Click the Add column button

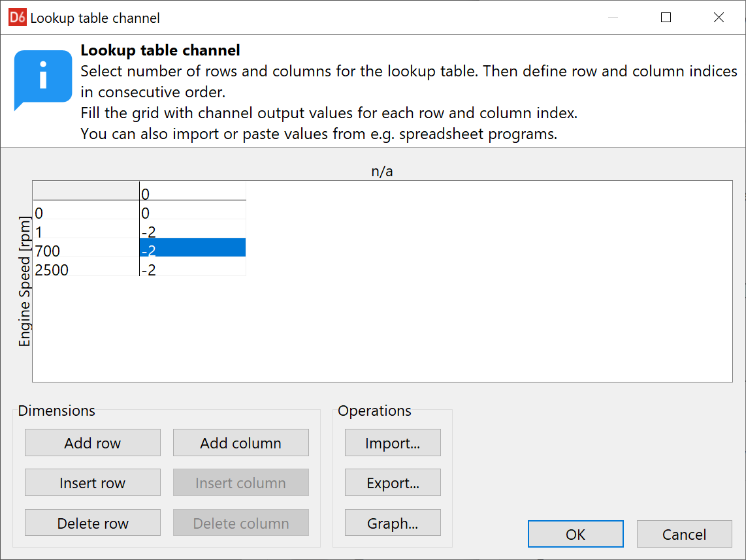coord(241,443)
